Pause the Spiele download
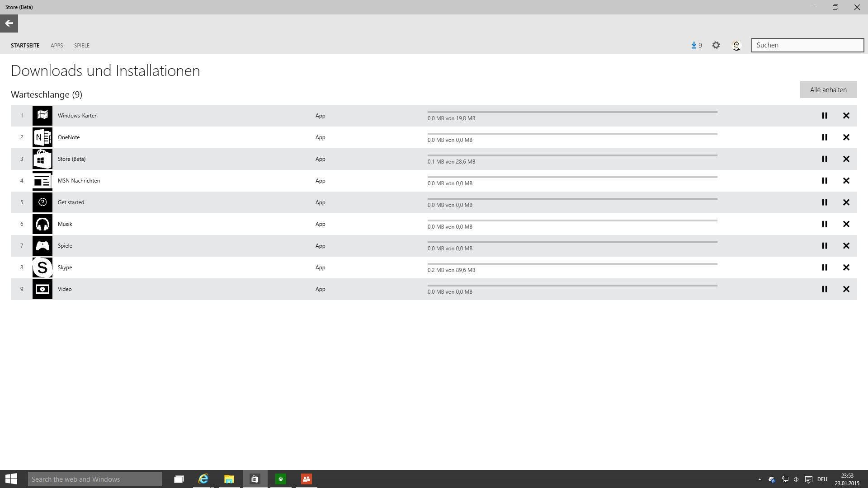The height and width of the screenshot is (488, 868). click(825, 246)
